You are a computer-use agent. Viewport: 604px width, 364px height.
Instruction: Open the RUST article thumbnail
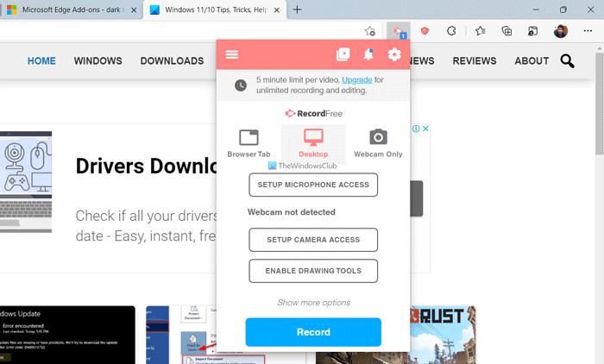coord(442,335)
